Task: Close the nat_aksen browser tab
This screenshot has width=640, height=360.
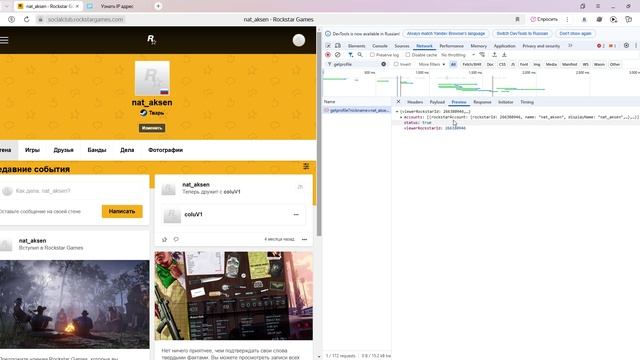Action: [77, 6]
